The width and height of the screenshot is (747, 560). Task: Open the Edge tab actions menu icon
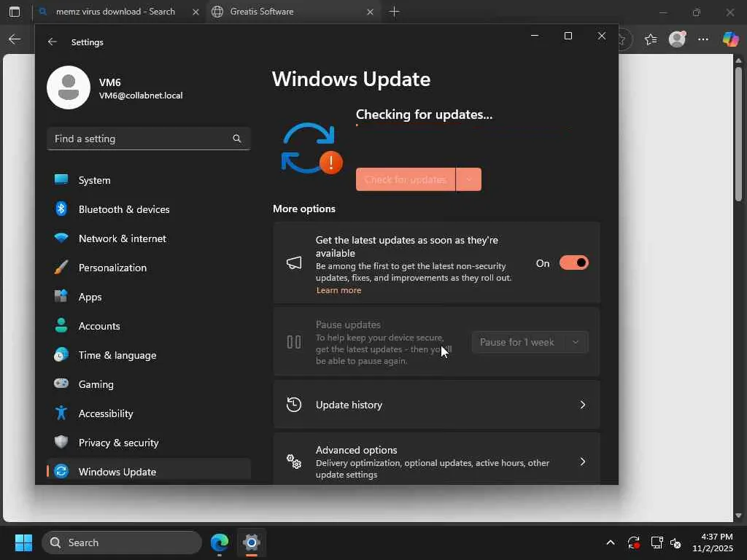coord(15,12)
